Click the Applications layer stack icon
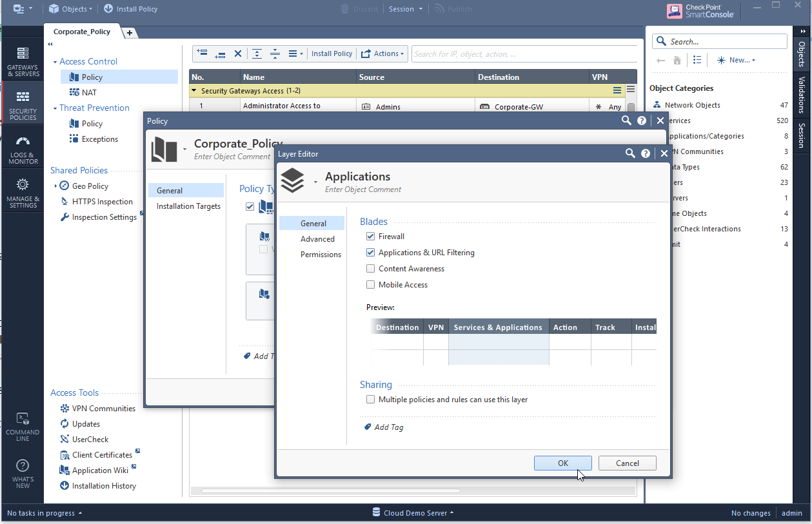 point(292,180)
